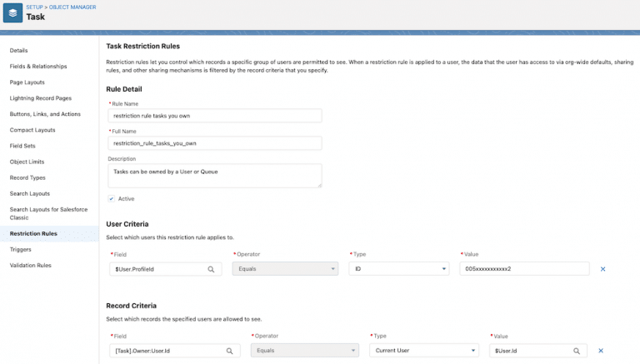The width and height of the screenshot is (640, 364).
Task: Open Field Sets section
Action: tap(22, 146)
